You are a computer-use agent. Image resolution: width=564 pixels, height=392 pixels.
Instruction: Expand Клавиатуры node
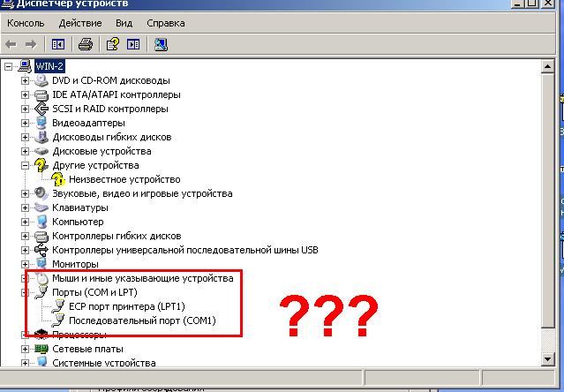click(25, 207)
